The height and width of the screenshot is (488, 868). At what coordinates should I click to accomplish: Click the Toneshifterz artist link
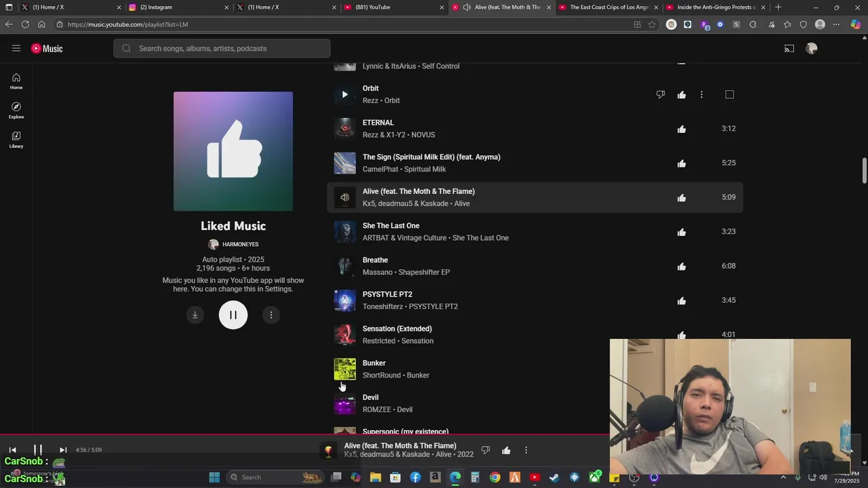tap(382, 306)
